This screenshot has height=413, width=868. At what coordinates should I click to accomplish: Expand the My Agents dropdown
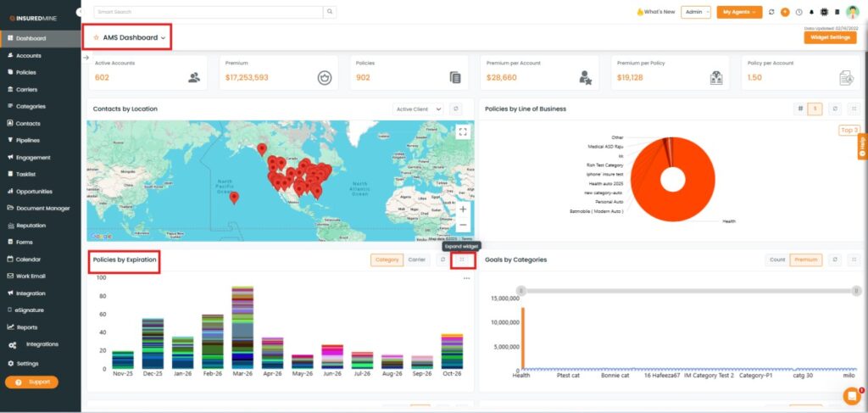[738, 12]
